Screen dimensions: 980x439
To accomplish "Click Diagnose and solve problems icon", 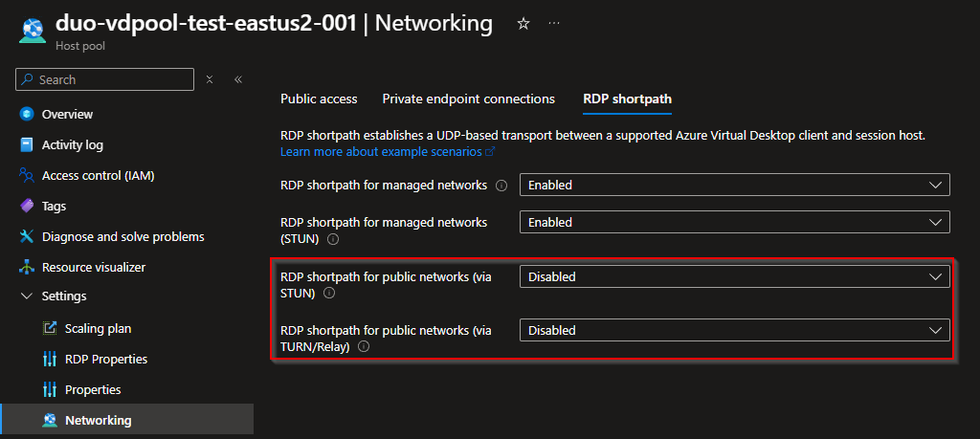I will pos(27,236).
